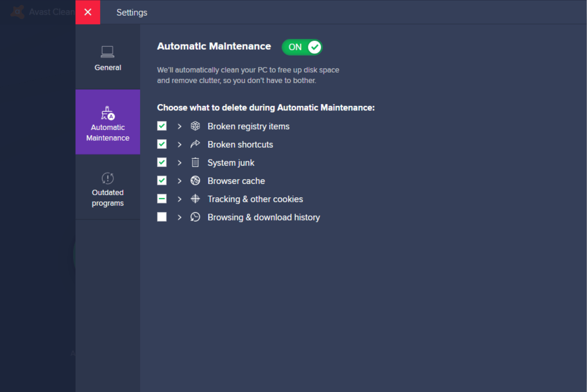This screenshot has width=587, height=392.
Task: Click the System junk trash icon
Action: 195,162
